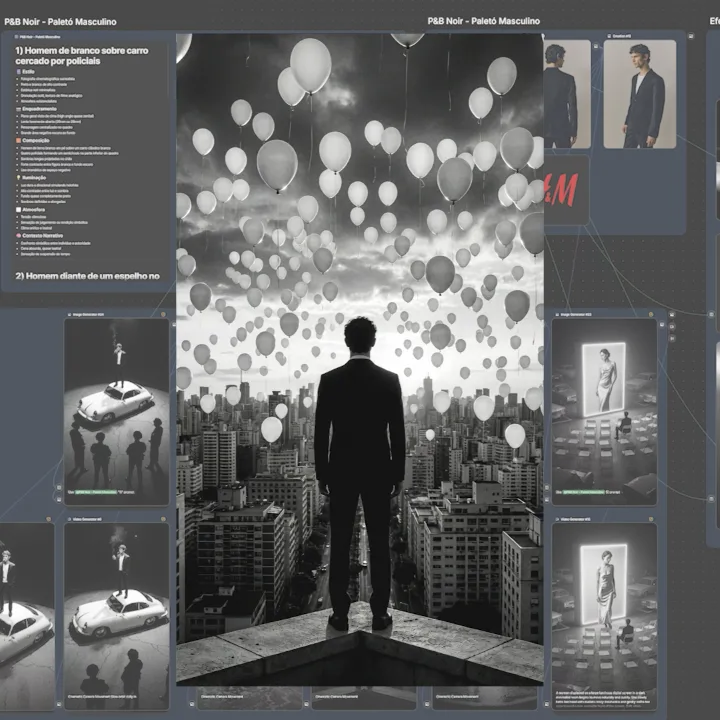Select the back-view model photo thumbnail
This screenshot has height=720, width=720.
click(567, 94)
